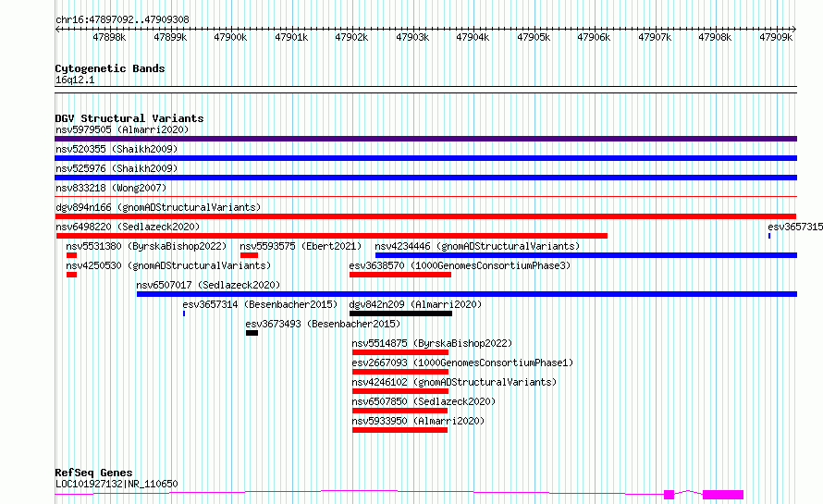
Task: Open nsv5514875 (ByrskaBishop2022) label
Action: pyautogui.click(x=432, y=343)
